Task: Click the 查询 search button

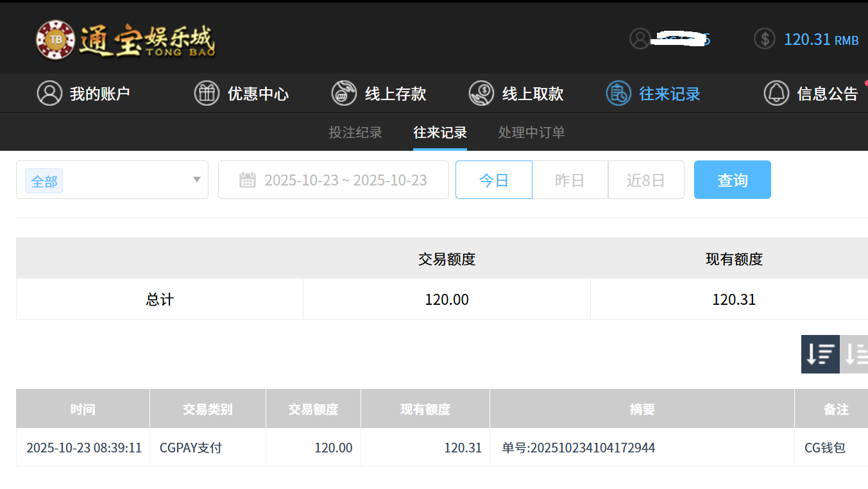Action: (732, 180)
